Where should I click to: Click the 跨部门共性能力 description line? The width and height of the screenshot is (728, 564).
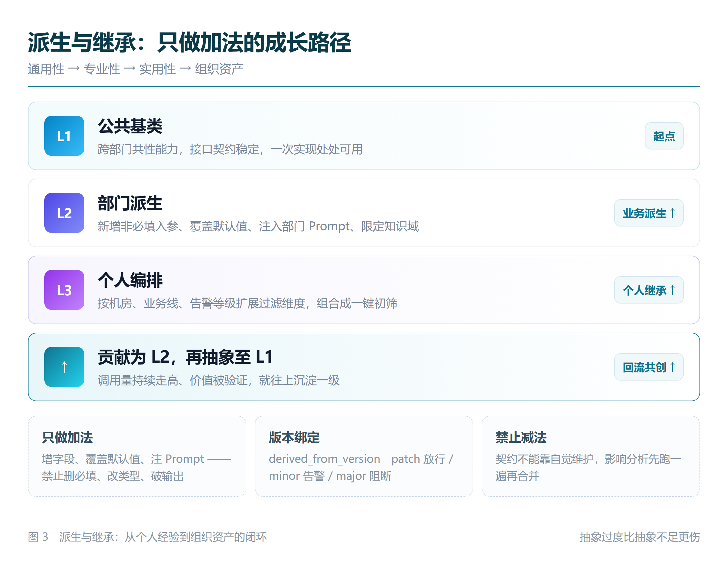pyautogui.click(x=230, y=149)
